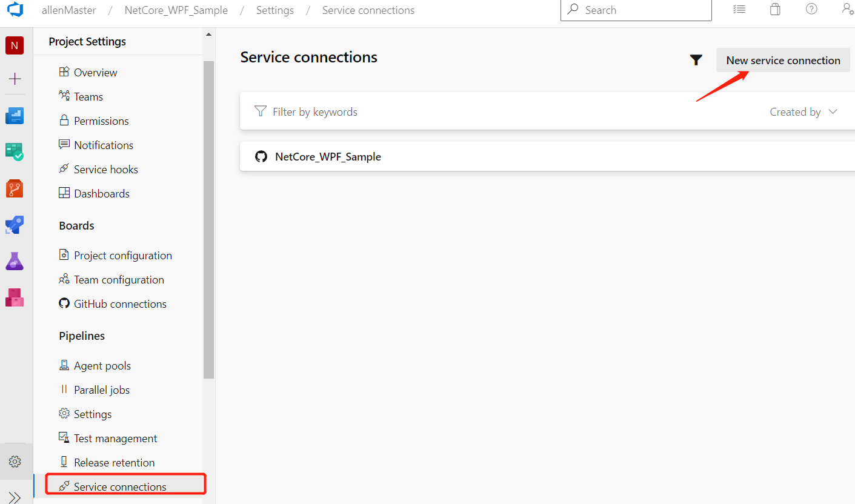Open Help via the question mark icon
Screen dimensions: 855x504
click(x=811, y=9)
